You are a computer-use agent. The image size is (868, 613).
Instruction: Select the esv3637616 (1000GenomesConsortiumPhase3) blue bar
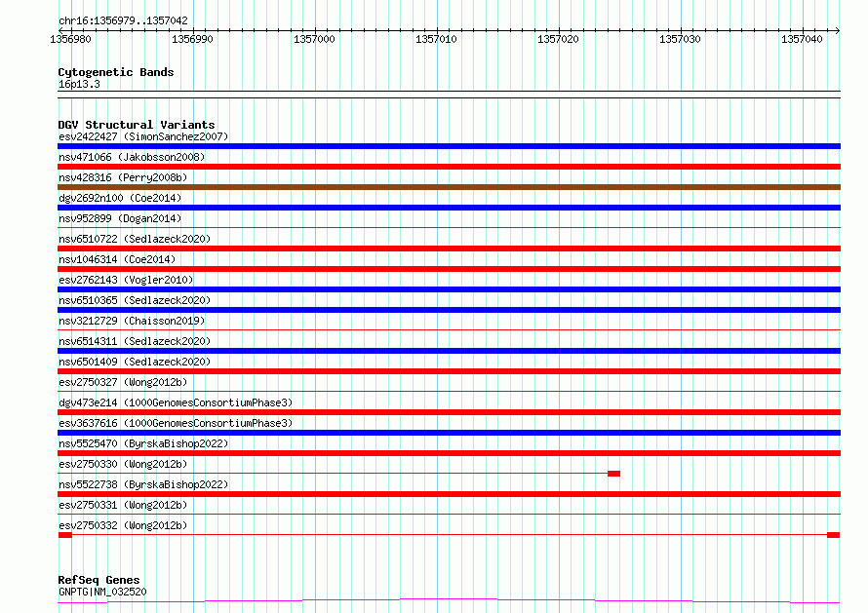tap(449, 433)
